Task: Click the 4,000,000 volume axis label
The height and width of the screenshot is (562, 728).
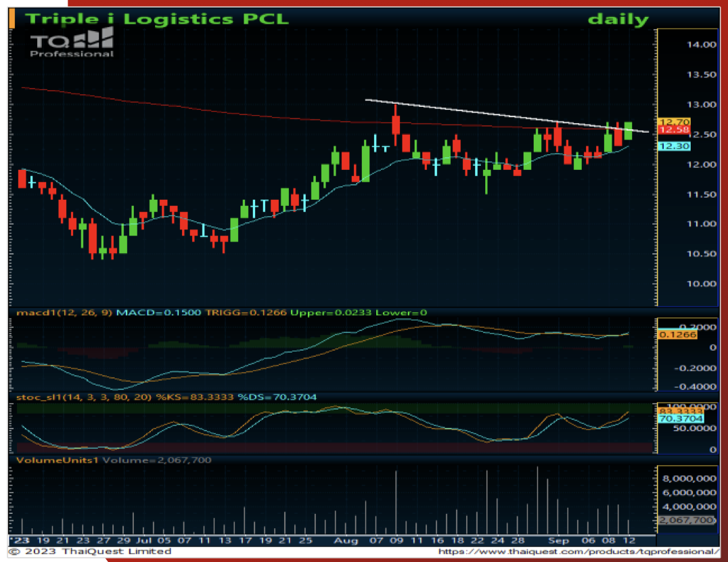Action: (690, 506)
